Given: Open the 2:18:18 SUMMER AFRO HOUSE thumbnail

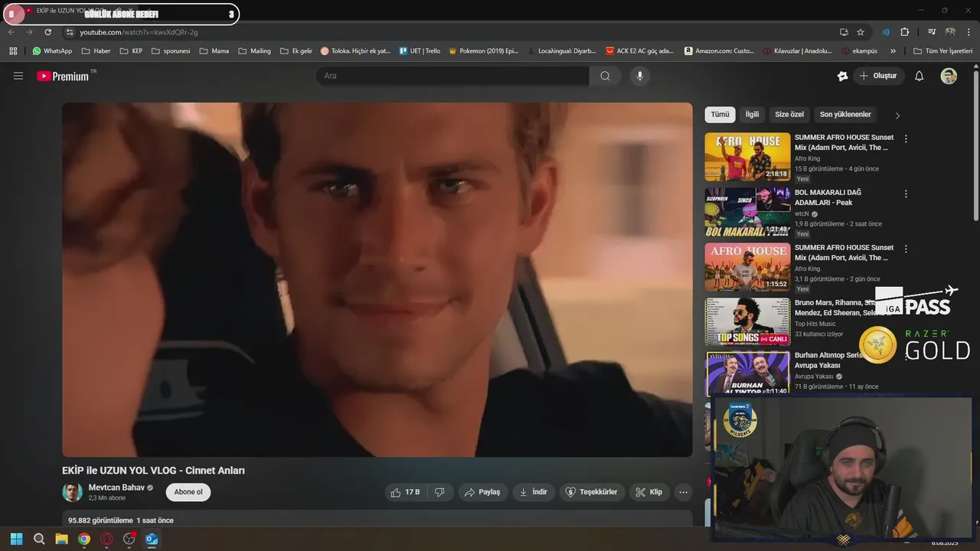Looking at the screenshot, I should point(747,157).
